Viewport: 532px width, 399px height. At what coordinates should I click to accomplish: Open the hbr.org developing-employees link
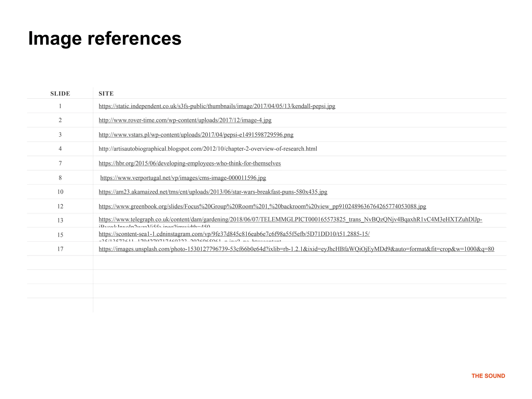190,163
